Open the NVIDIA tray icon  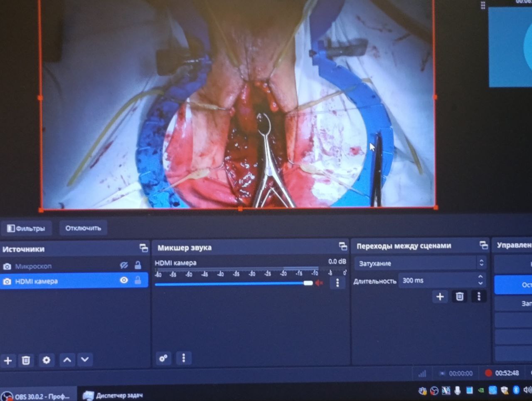pyautogui.click(x=481, y=391)
